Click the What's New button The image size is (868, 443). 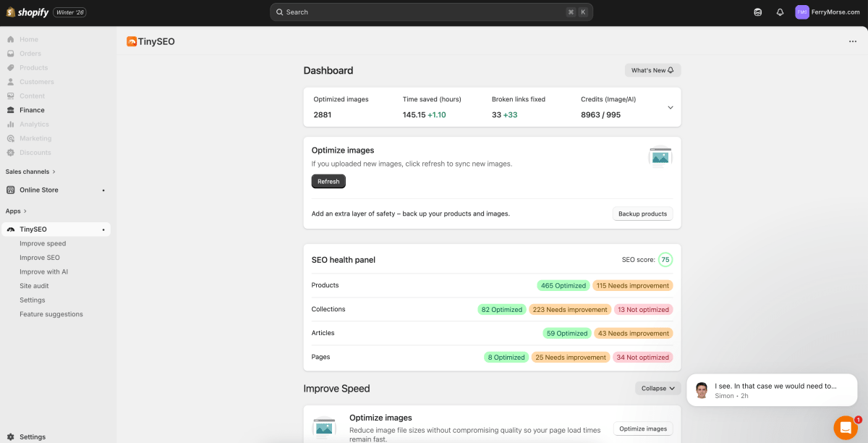653,70
